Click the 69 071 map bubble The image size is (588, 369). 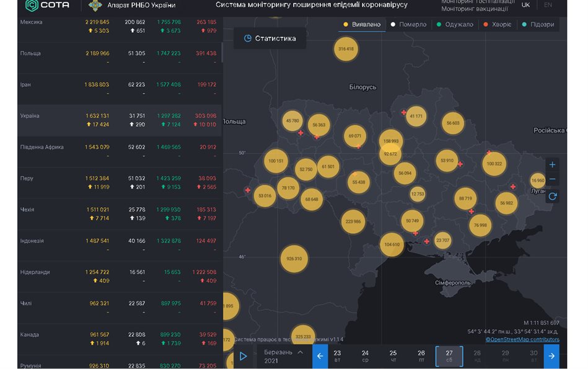pyautogui.click(x=355, y=136)
